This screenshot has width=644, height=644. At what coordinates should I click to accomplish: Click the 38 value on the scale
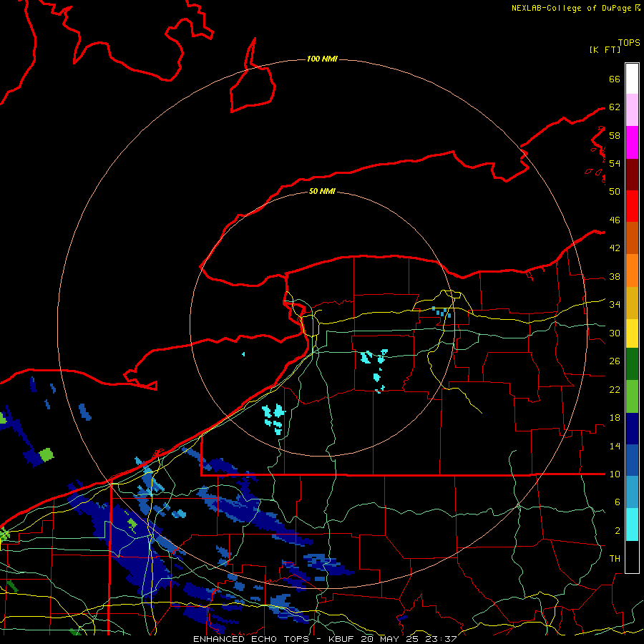(615, 276)
